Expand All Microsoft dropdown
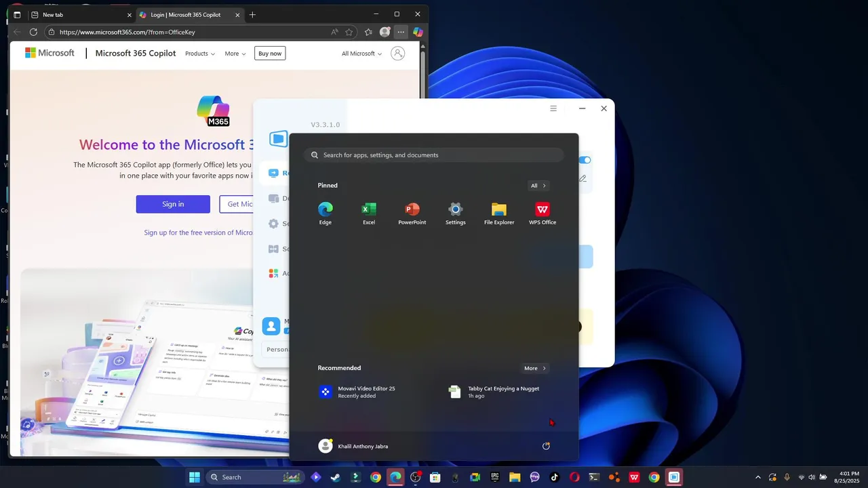The width and height of the screenshot is (868, 488). pyautogui.click(x=361, y=54)
